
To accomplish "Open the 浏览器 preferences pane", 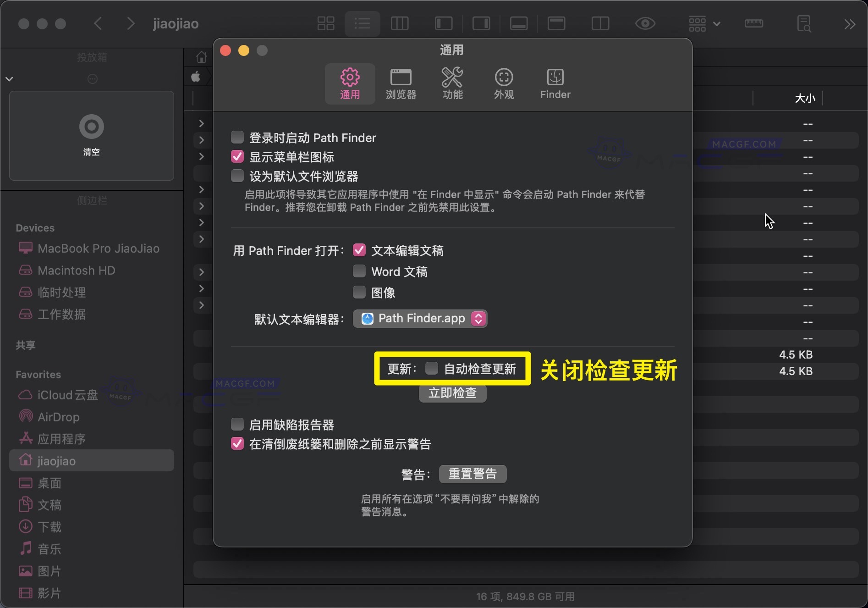I will click(401, 83).
